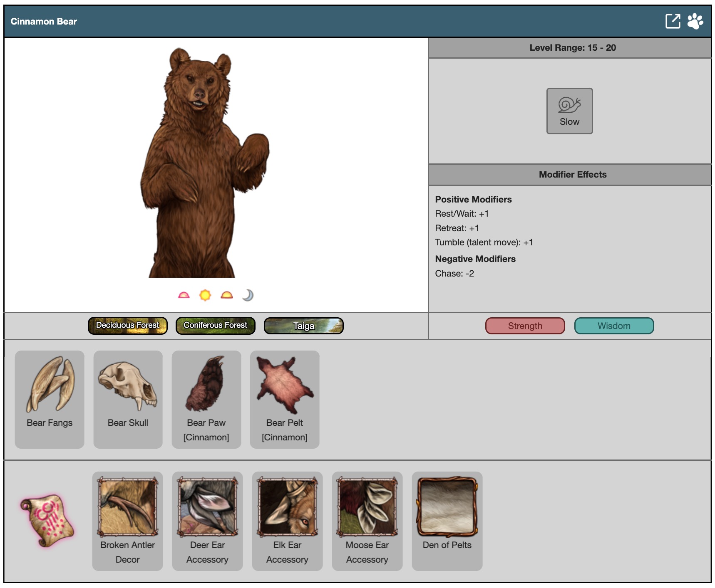Open the Bear Paw [Cinnamon] item
The width and height of the screenshot is (715, 588).
pyautogui.click(x=206, y=399)
